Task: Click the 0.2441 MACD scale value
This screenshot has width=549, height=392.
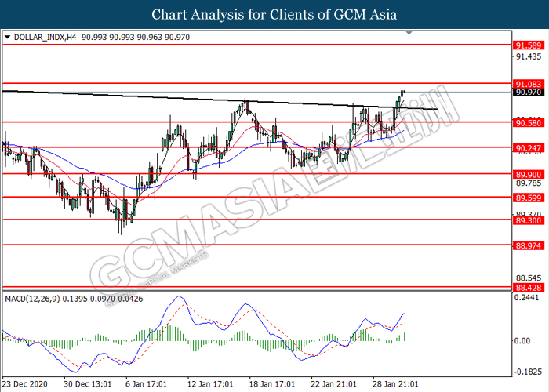Action: coord(528,298)
